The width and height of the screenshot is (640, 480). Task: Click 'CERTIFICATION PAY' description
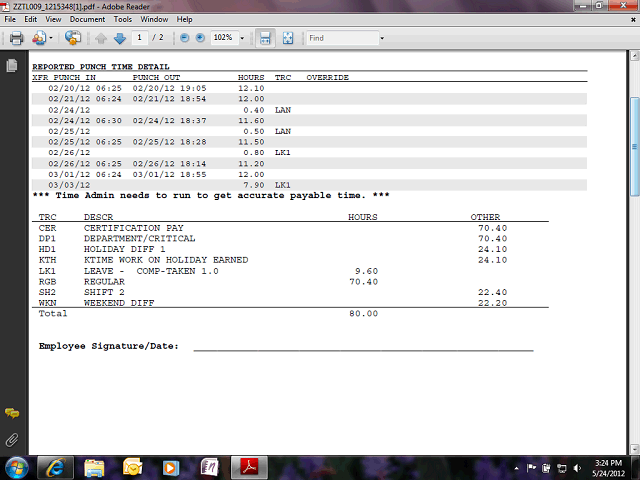click(134, 228)
